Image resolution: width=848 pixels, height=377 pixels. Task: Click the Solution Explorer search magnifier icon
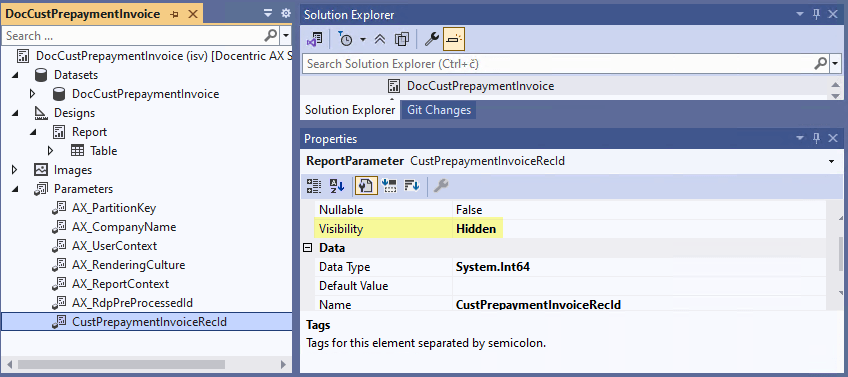coord(820,63)
